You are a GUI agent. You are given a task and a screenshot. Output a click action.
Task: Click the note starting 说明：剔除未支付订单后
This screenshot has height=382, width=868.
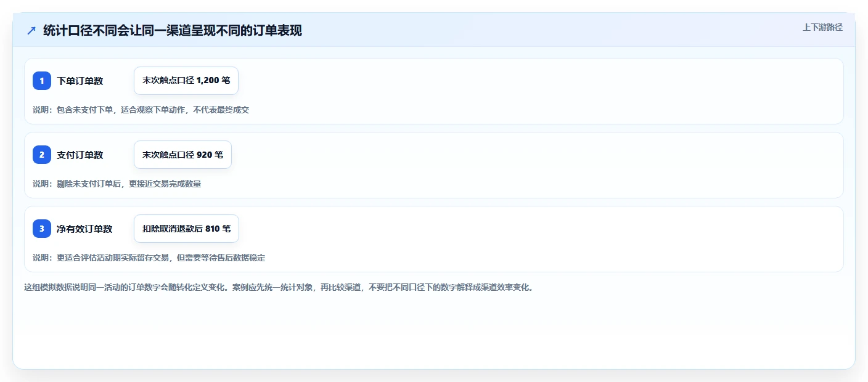pyautogui.click(x=117, y=184)
